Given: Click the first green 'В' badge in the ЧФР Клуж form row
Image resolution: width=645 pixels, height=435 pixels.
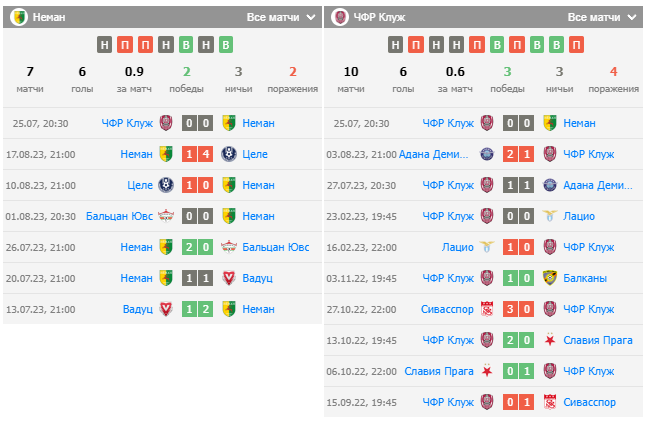Looking at the screenshot, I should 497,44.
